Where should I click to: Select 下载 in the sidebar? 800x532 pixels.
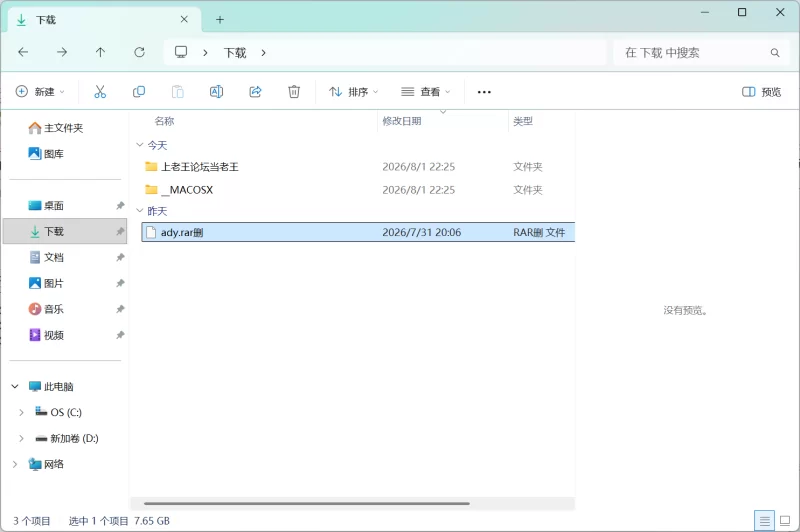tap(65, 232)
